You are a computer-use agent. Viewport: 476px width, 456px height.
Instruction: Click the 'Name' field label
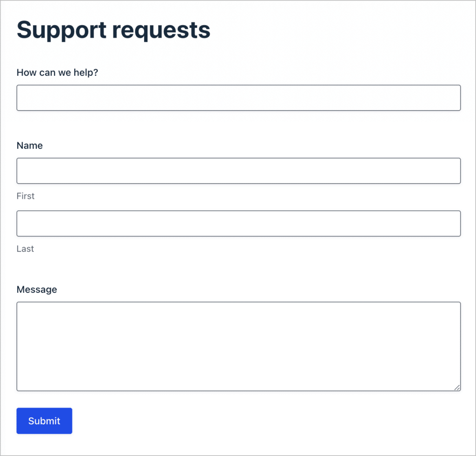[x=29, y=145]
